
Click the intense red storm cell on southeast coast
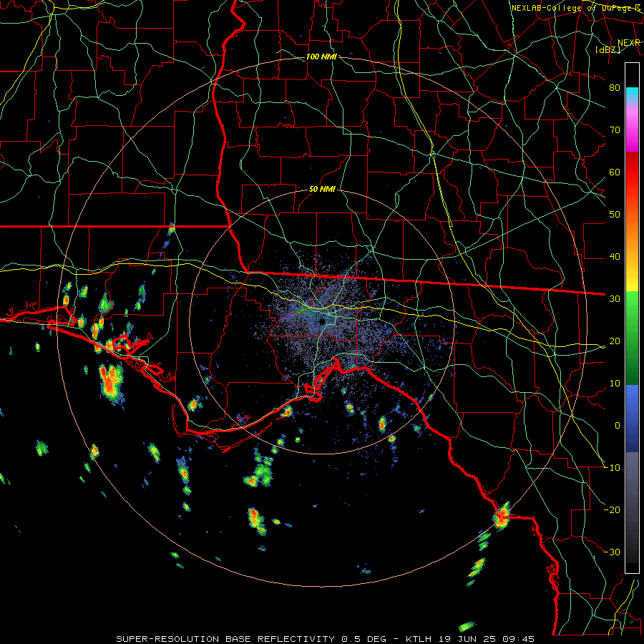pos(502,516)
